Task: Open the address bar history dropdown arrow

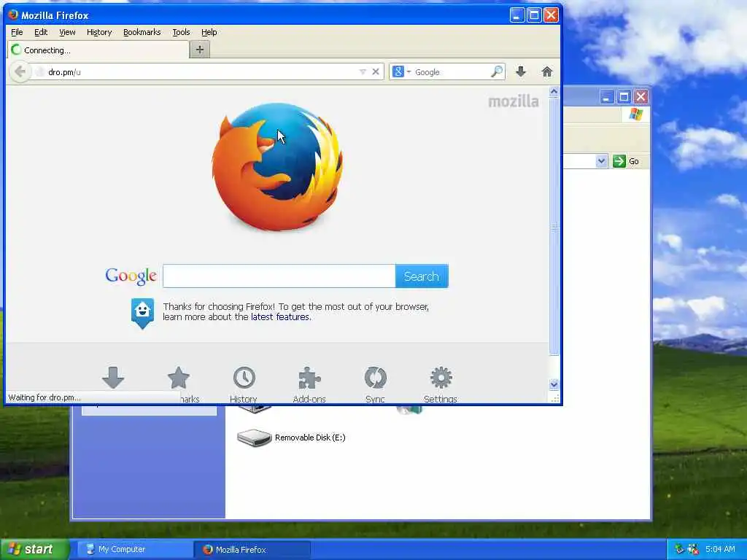Action: pyautogui.click(x=363, y=72)
